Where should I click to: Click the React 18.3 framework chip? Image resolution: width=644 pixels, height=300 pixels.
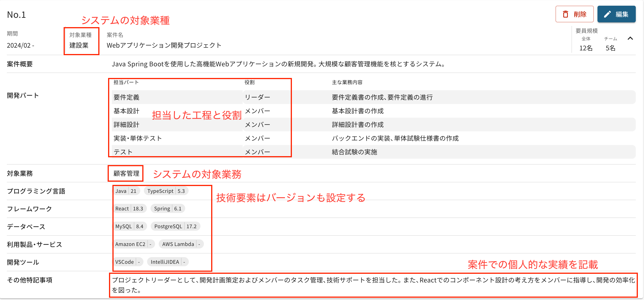[x=129, y=209]
